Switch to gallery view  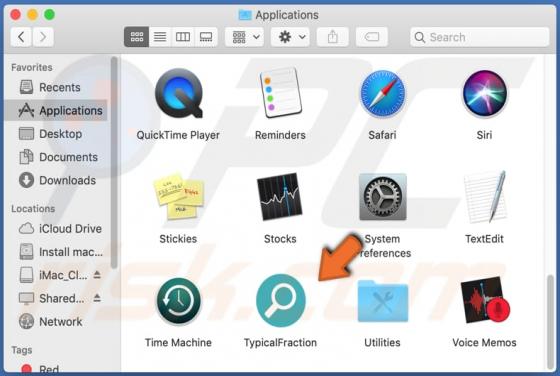tap(206, 37)
